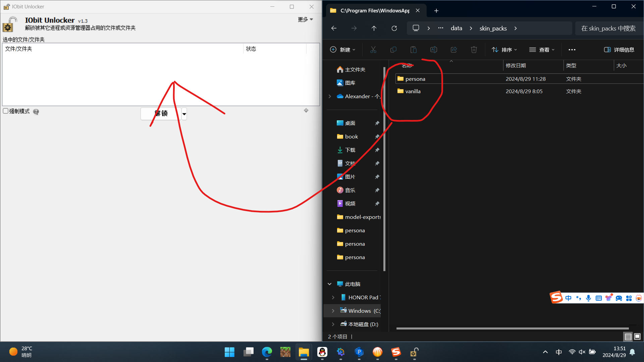644x362 pixels.
Task: Click the 在 skin_packs 中搜索 search box
Action: (609, 28)
